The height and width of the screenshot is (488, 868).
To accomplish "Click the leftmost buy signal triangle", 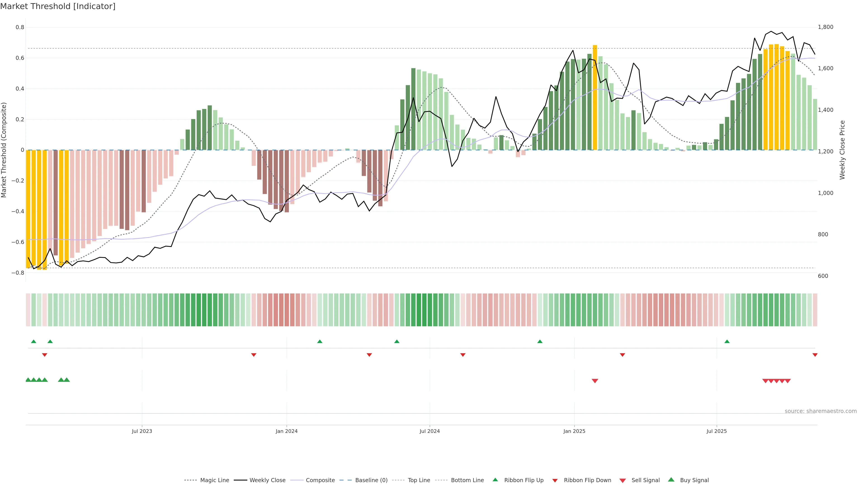I will coord(28,380).
